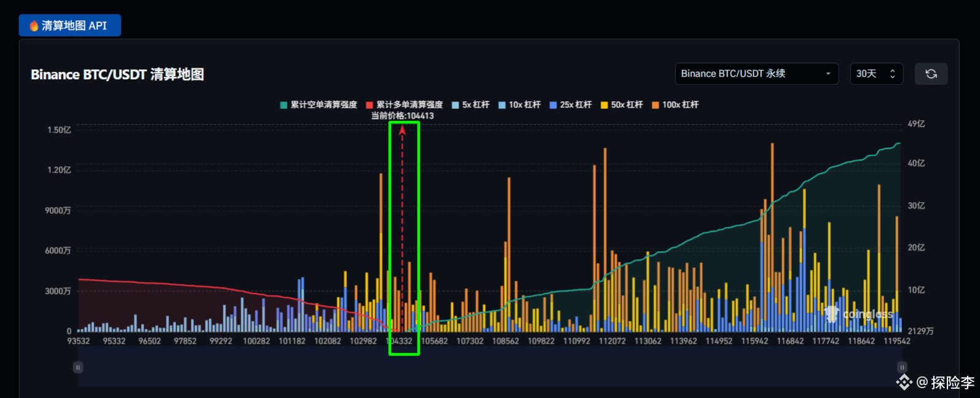The height and width of the screenshot is (398, 980).
Task: Click the left axis label 9000万
Action: coord(58,211)
